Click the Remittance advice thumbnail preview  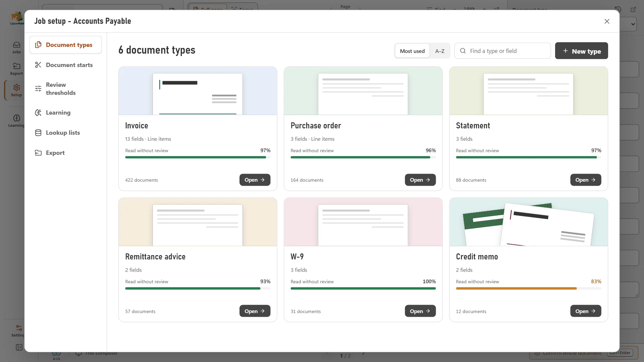tap(198, 222)
